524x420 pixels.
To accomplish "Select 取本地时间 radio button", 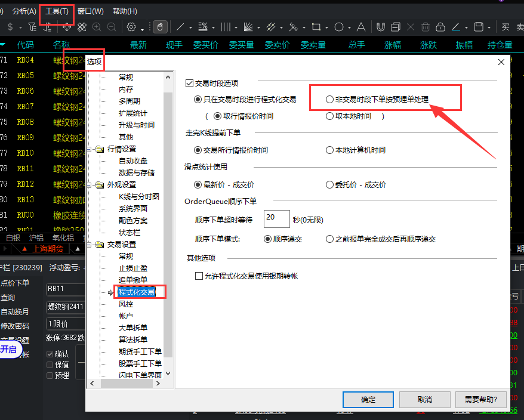I will [329, 116].
